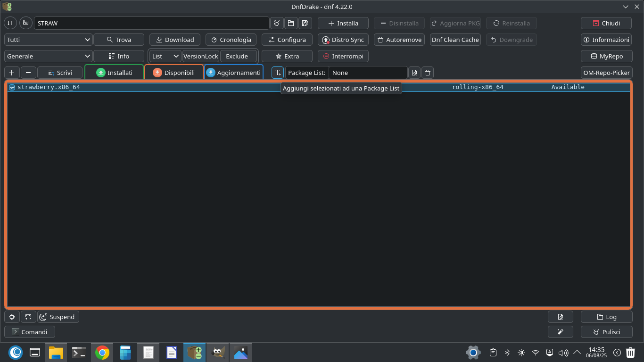Open GIMP from the taskbar
The height and width of the screenshot is (362, 644).
point(217,352)
